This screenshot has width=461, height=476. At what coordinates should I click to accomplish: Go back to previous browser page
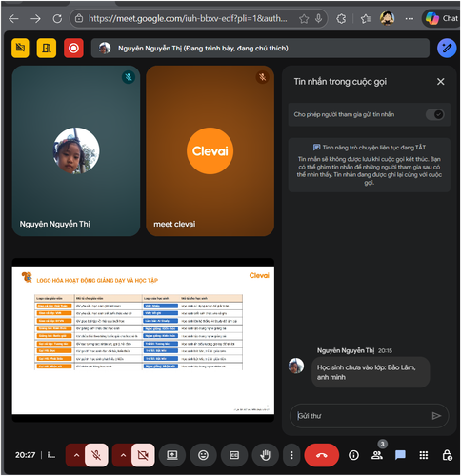point(13,19)
